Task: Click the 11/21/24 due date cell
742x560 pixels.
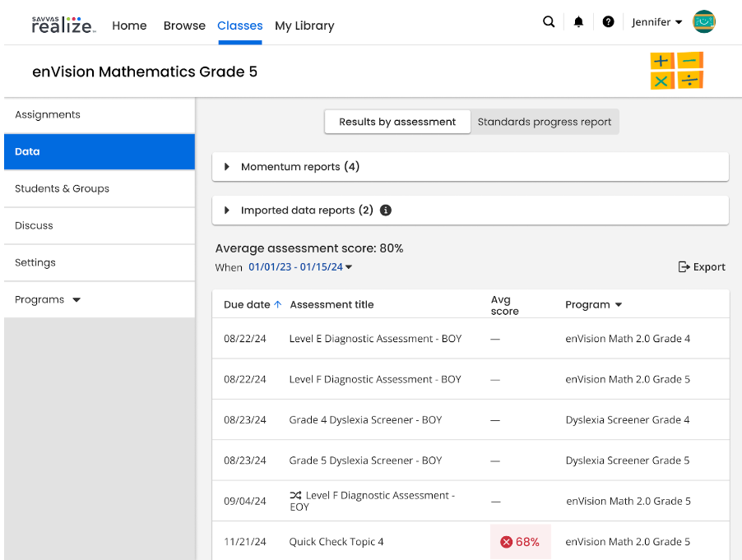Action: click(x=244, y=542)
